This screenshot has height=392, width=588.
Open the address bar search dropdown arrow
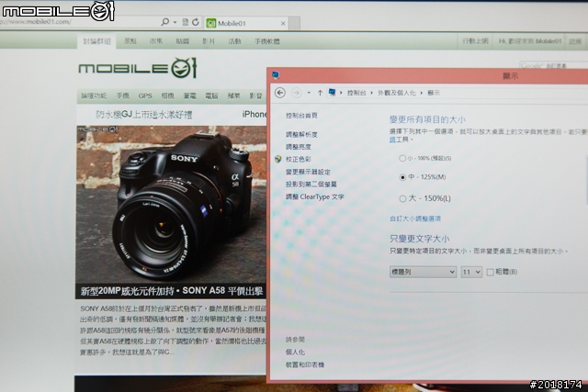pos(175,22)
